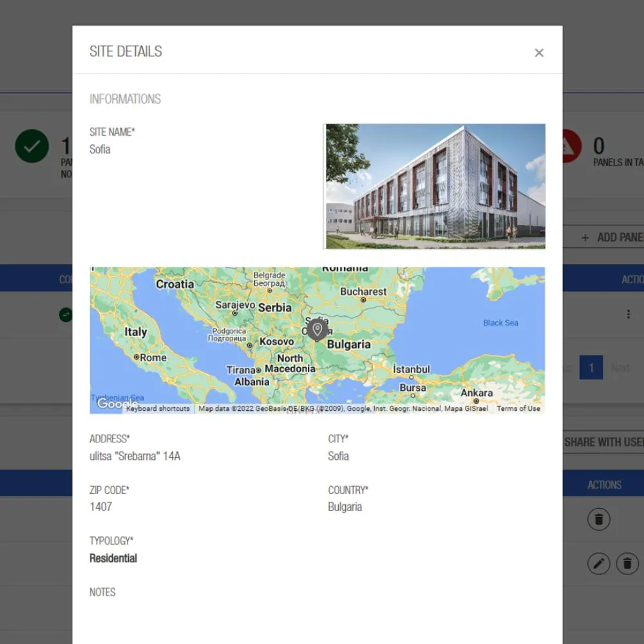644x644 pixels.
Task: Go to page 1 in pagination
Action: click(591, 367)
